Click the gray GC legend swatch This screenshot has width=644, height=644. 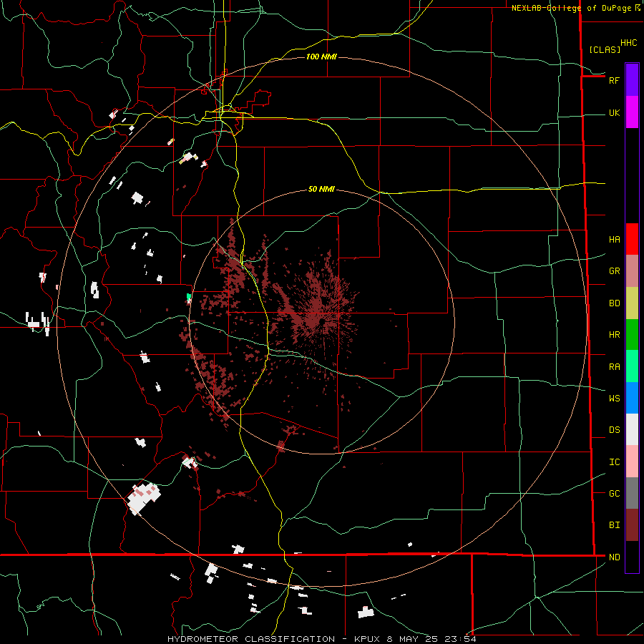coord(632,493)
